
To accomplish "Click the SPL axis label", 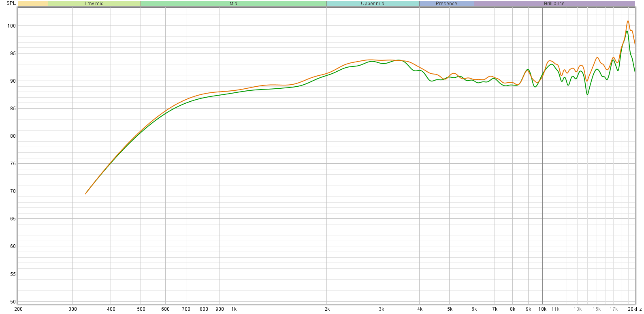I will coord(11,3).
